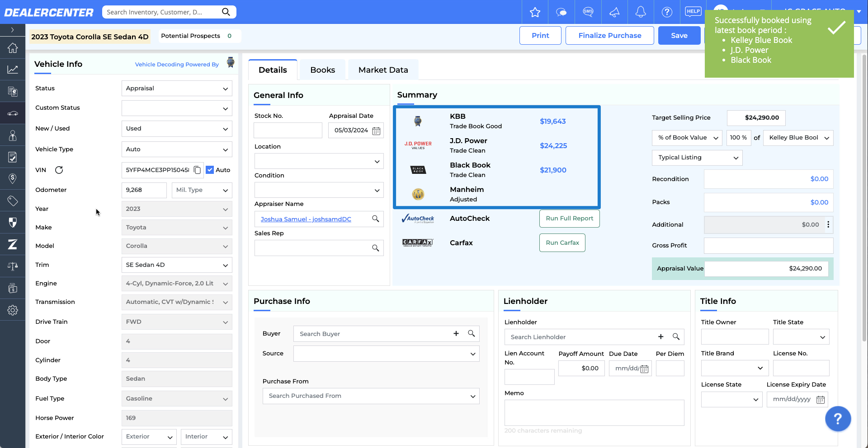Open the Mil. Type dropdown
This screenshot has height=448, width=868.
coord(202,190)
